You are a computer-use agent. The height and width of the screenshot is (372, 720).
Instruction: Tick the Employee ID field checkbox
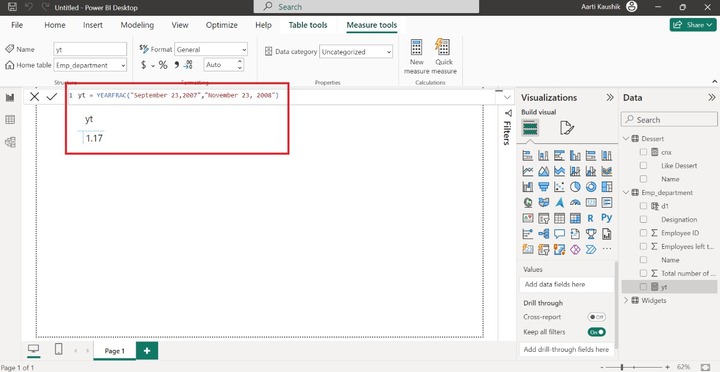click(643, 233)
